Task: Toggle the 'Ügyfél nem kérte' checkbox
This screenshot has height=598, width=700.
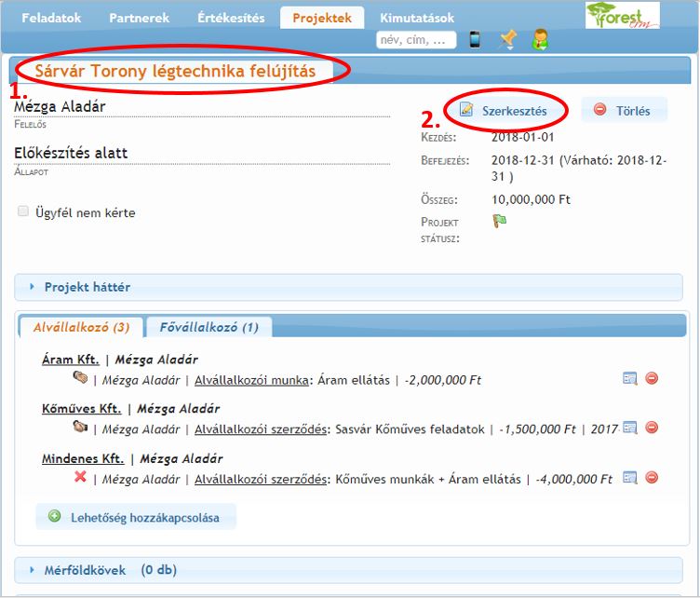Action: (x=23, y=212)
